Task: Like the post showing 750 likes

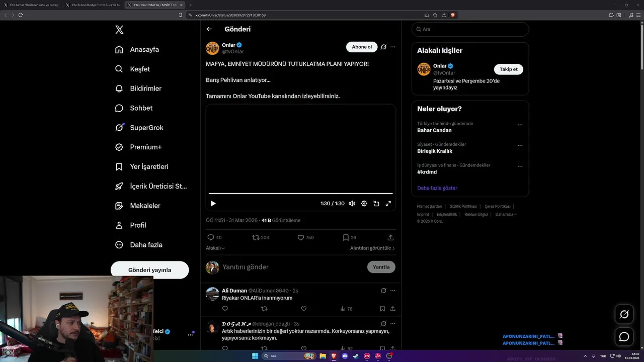Action: click(x=305, y=237)
